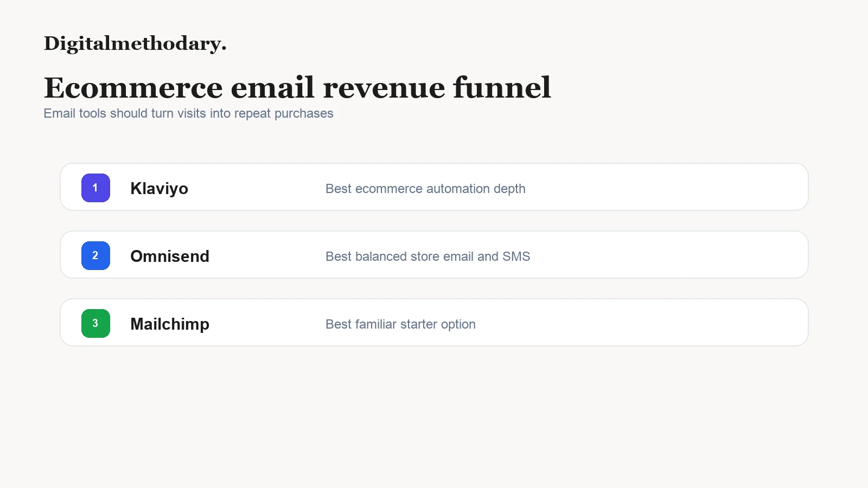Click the Digitalmethodary logo text
The width and height of the screenshot is (868, 488).
pyautogui.click(x=135, y=44)
